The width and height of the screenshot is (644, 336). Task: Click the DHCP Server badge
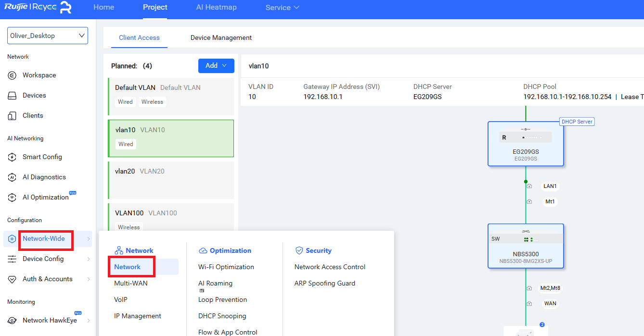point(577,122)
